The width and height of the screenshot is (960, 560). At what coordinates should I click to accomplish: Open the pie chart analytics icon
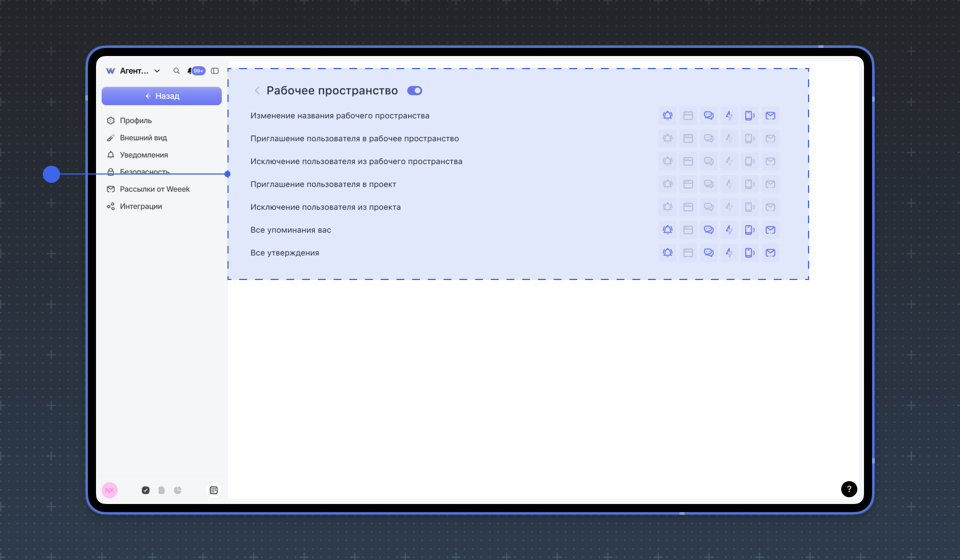[x=178, y=490]
